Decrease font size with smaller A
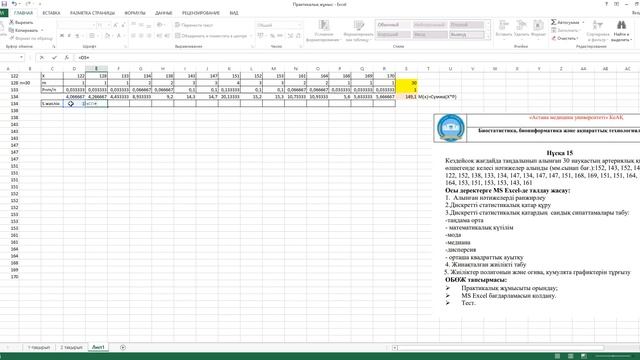Viewport: 640px width, 360px height. 123,25
